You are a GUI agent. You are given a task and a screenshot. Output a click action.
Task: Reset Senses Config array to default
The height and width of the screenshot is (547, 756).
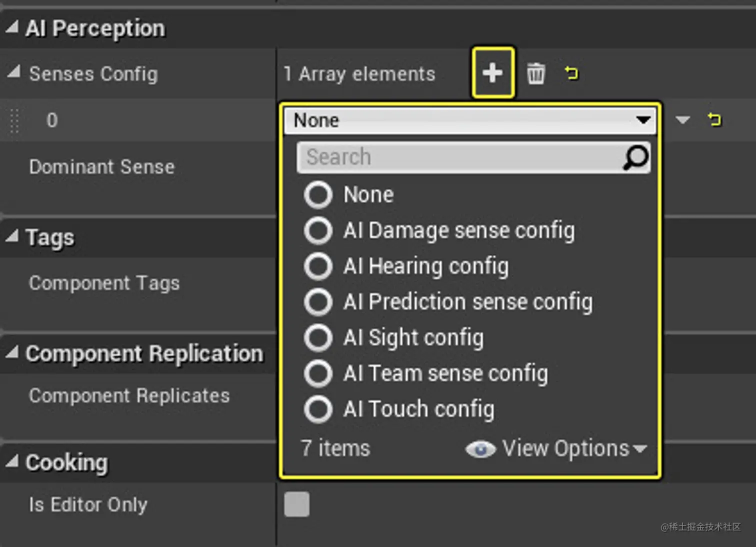[571, 73]
